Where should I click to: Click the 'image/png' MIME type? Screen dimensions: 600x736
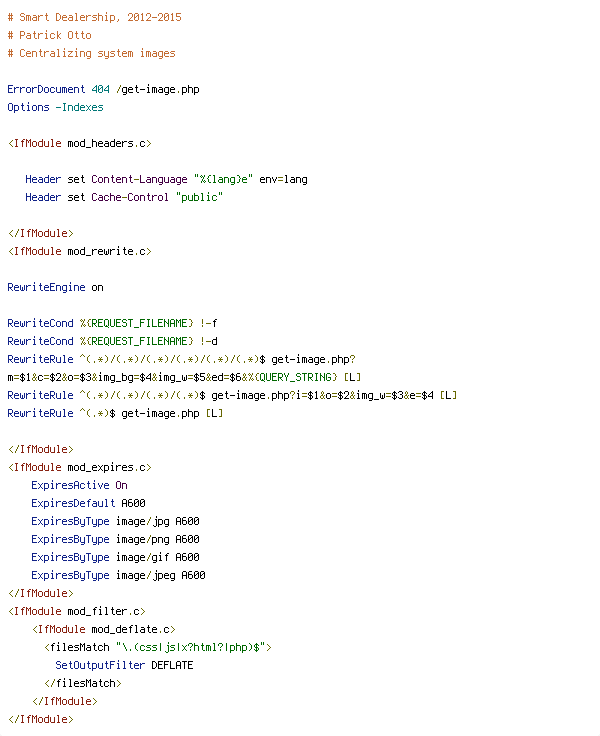click(x=143, y=539)
